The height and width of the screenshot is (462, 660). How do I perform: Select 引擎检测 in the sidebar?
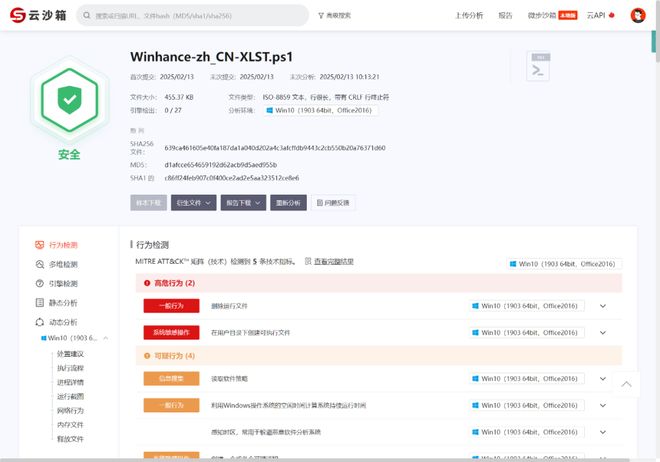coord(63,283)
